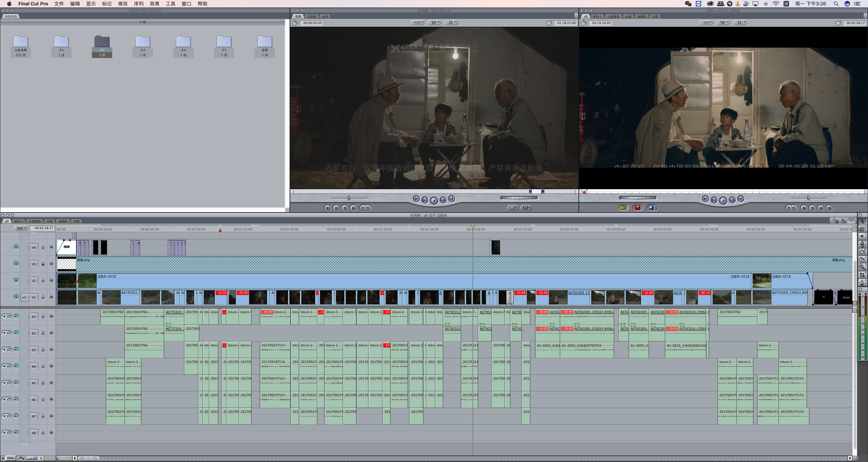Open the 实时 real-time dropdown in timeline
Image resolution: width=868 pixels, height=462 pixels.
(x=21, y=228)
